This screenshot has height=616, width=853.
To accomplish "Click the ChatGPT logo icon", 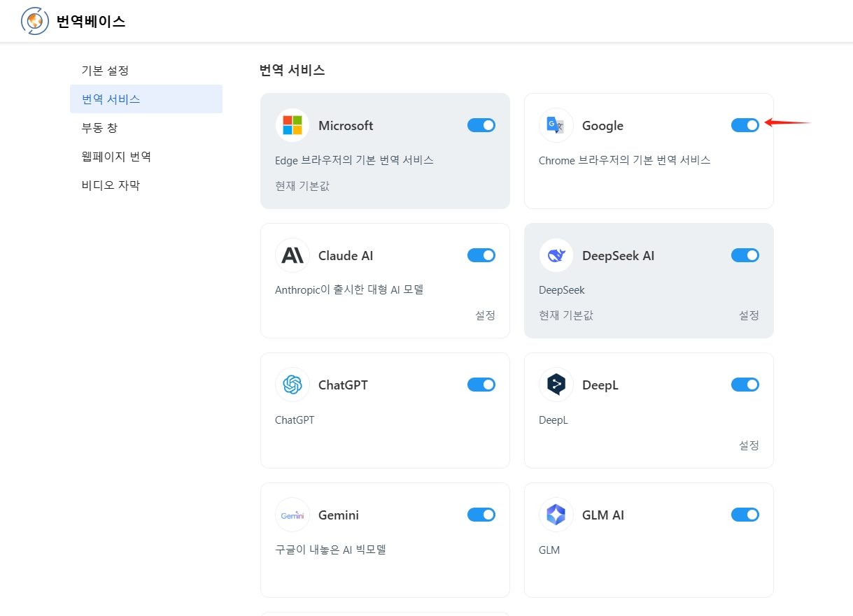I will pyautogui.click(x=292, y=385).
